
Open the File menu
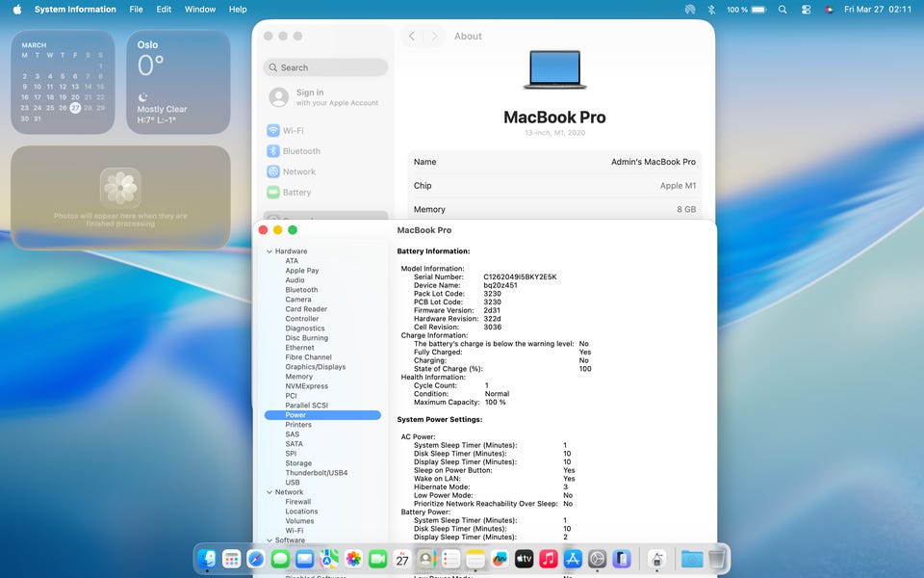(x=136, y=10)
